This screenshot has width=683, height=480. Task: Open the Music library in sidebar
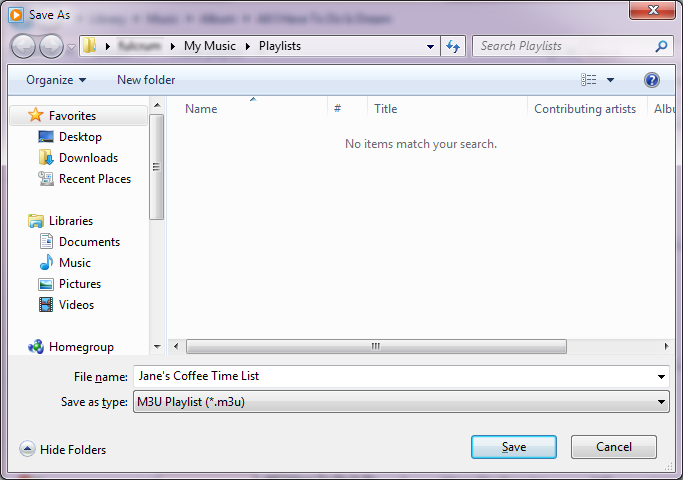coord(74,263)
